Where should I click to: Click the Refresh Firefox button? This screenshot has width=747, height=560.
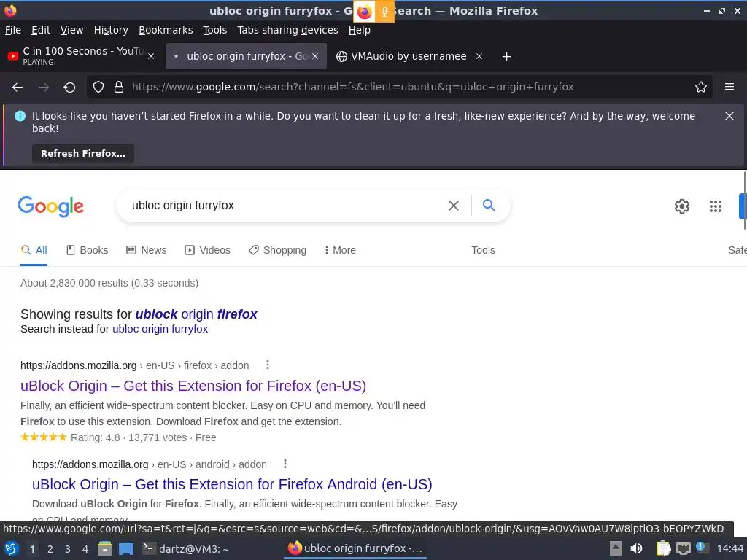83,153
